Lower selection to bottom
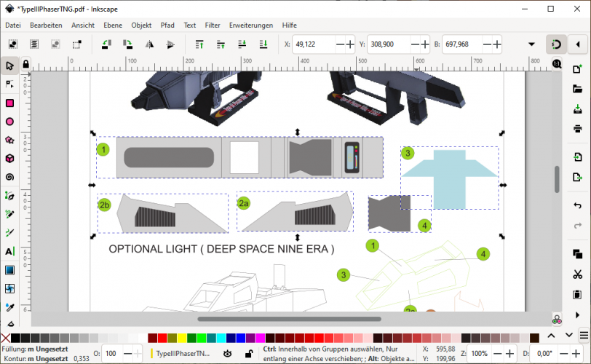Screen dimensions: 591x364 point(263,44)
